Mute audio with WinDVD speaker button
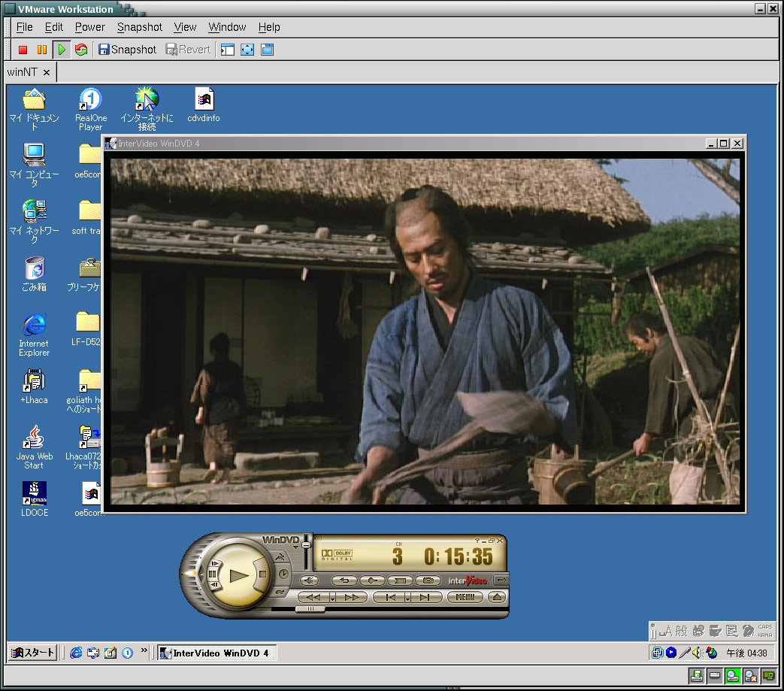784x691 pixels. pyautogui.click(x=310, y=580)
